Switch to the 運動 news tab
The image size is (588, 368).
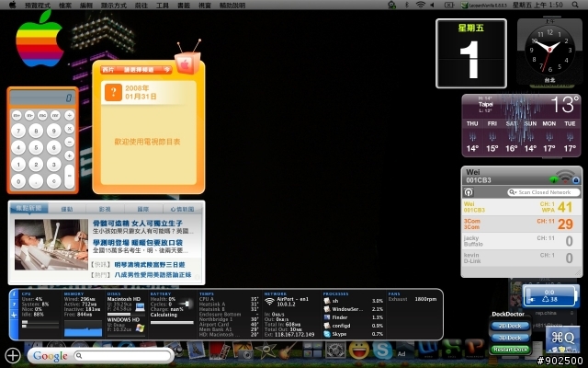[x=67, y=209]
